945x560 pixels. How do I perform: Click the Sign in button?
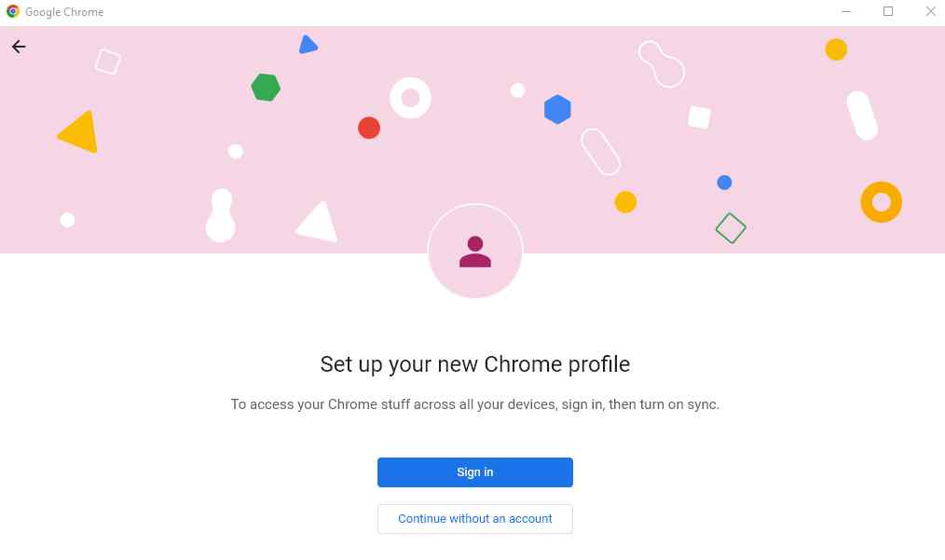[475, 472]
